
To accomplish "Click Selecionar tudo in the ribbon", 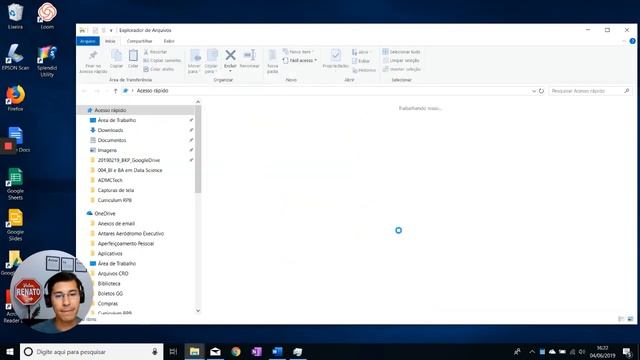I will (x=402, y=52).
